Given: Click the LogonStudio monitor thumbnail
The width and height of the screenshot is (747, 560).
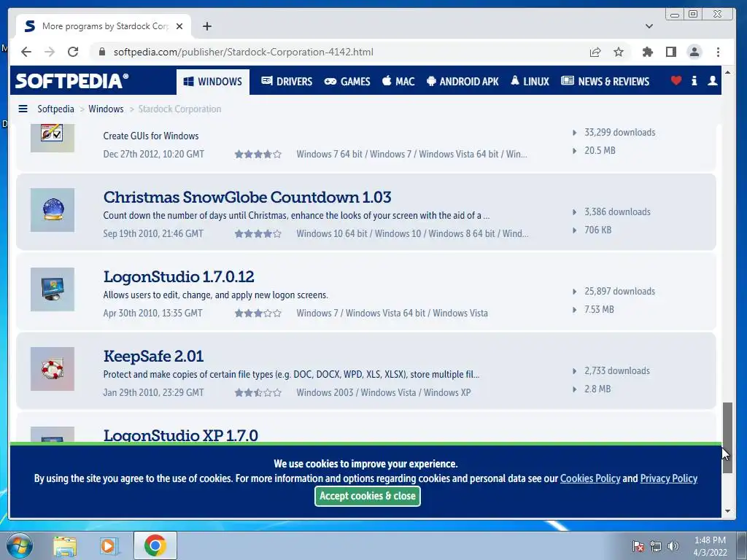Looking at the screenshot, I should click(x=53, y=289).
